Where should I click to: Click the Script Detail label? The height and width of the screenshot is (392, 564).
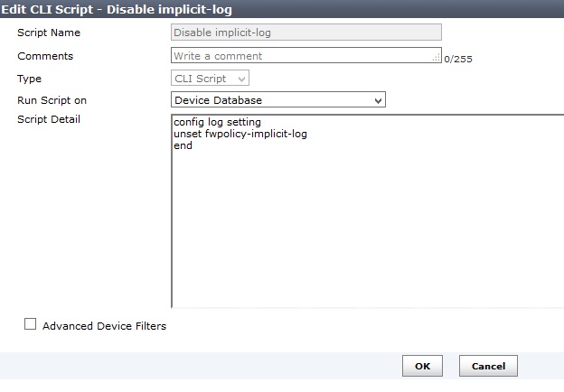(49, 120)
